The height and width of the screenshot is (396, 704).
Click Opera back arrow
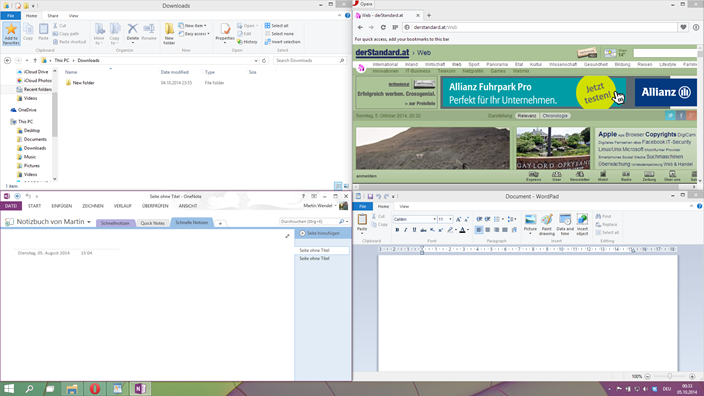(360, 27)
